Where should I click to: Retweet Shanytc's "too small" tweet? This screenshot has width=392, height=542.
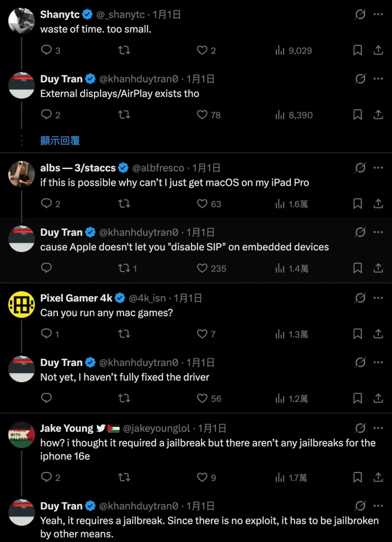(124, 50)
